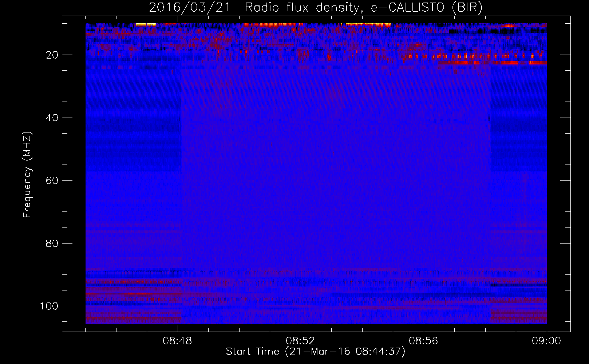Click the x-axis time label '09:00'
Screen dimensions: 589x364
pos(546,341)
